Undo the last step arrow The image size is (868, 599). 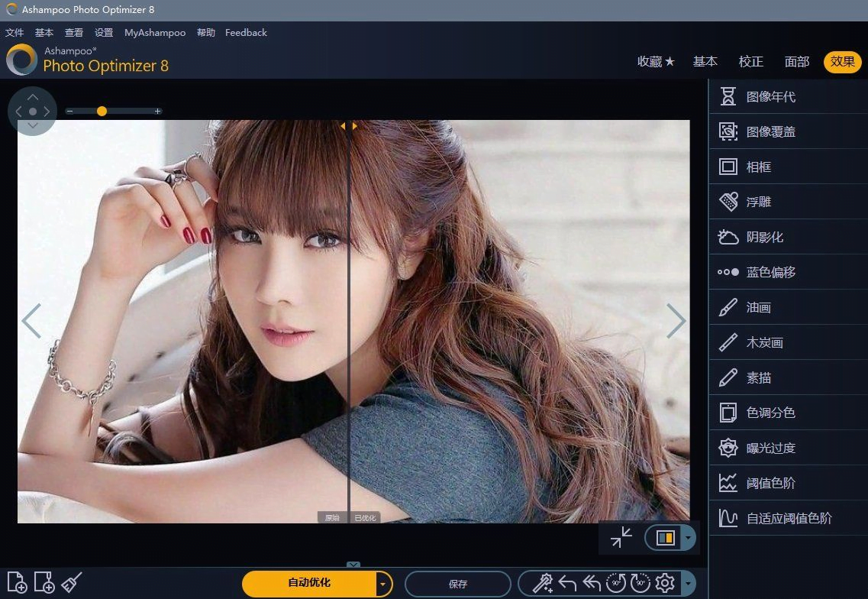567,584
